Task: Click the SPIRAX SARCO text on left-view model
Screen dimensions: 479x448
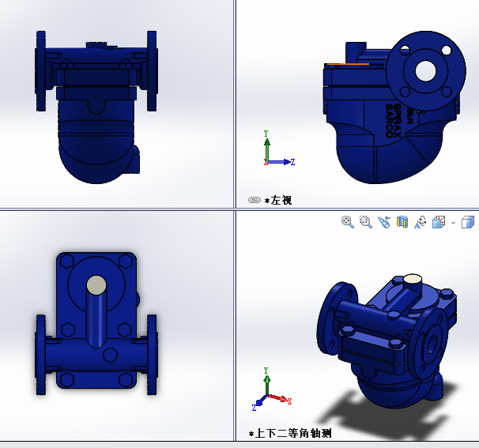Action: coord(394,121)
